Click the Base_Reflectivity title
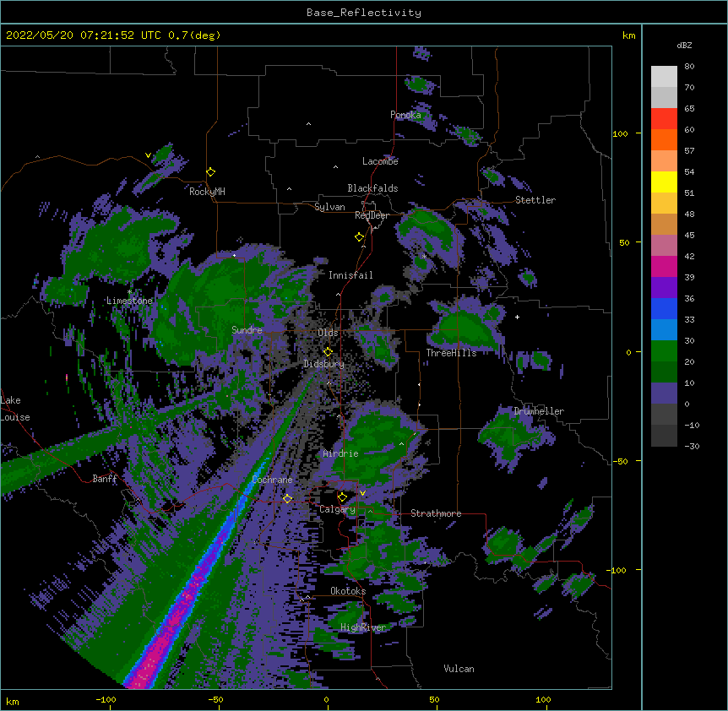The width and height of the screenshot is (728, 711). tap(364, 13)
